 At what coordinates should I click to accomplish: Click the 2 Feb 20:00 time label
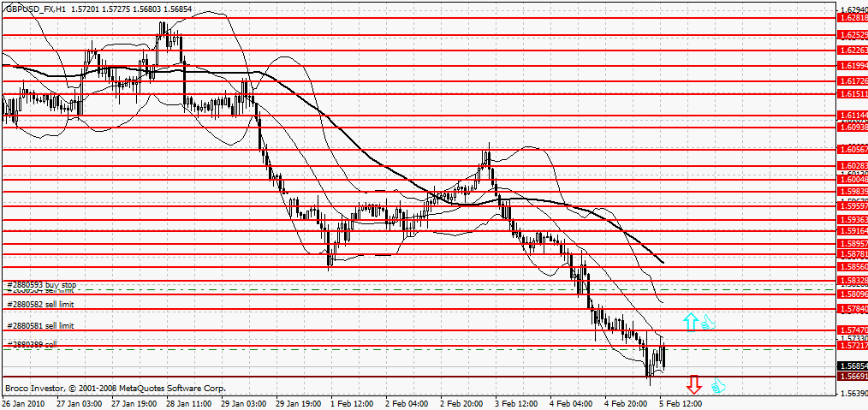[x=461, y=405]
